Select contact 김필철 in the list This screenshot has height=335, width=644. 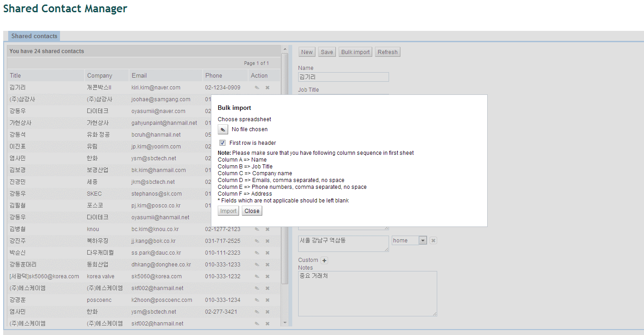pos(18,205)
